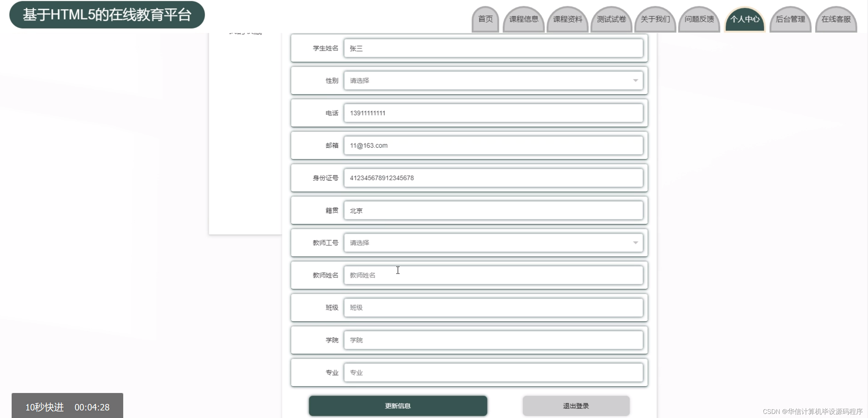
Task: Navigate to 课程资料 course materials
Action: tap(567, 20)
